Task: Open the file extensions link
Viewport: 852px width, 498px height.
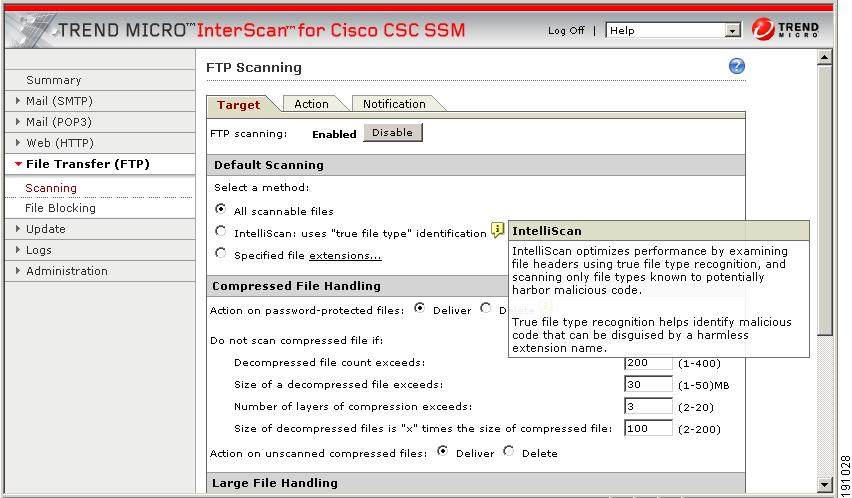Action: coord(346,255)
